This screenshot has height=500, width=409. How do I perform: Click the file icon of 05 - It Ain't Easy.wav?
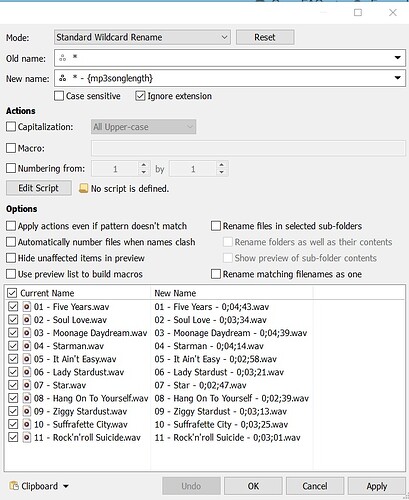tap(27, 359)
